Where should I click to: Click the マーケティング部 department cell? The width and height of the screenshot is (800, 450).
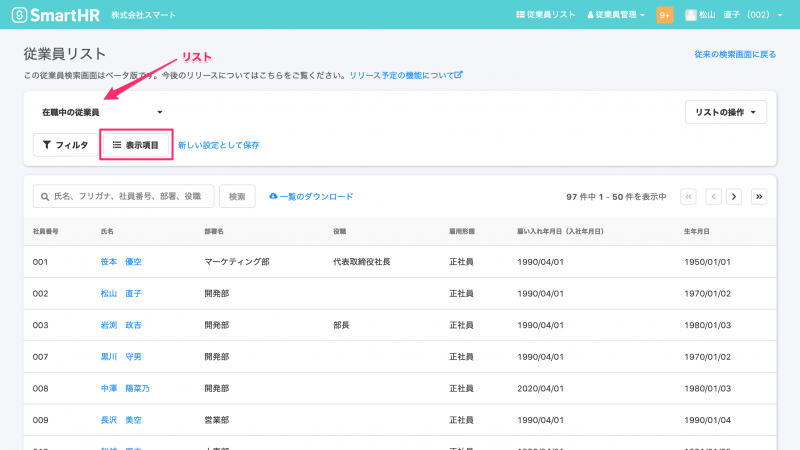click(237, 262)
